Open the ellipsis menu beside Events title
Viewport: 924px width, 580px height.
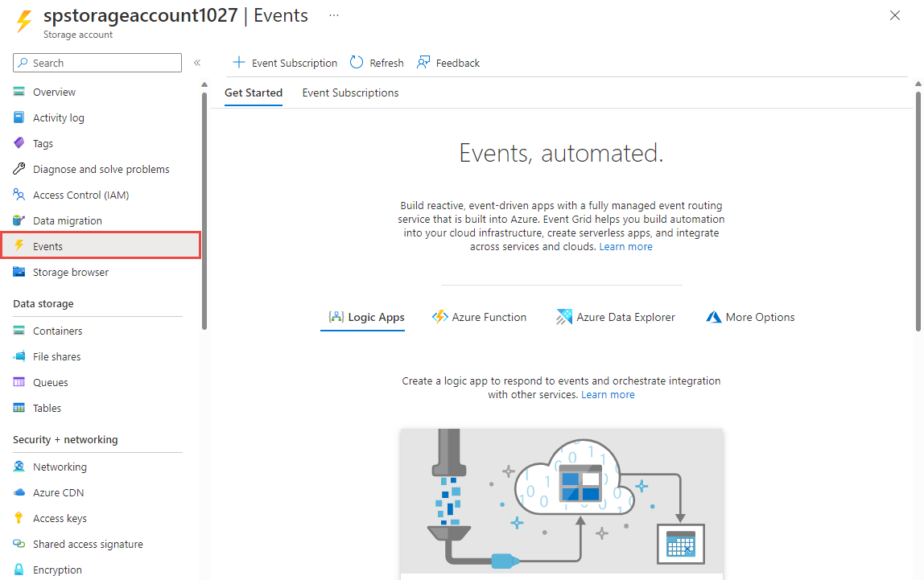click(334, 15)
